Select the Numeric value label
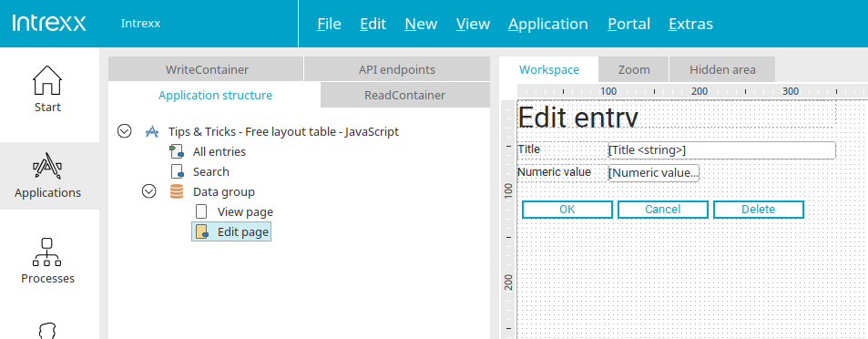868x339 pixels. pyautogui.click(x=562, y=172)
